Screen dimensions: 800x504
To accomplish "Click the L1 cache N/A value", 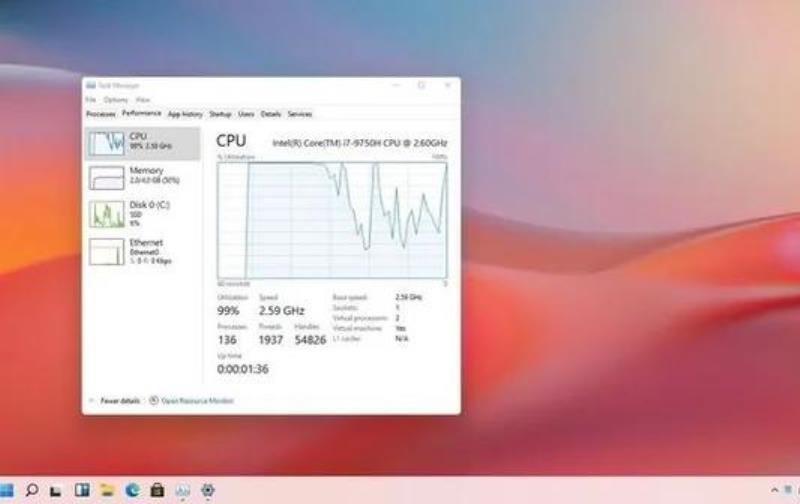I will [402, 338].
